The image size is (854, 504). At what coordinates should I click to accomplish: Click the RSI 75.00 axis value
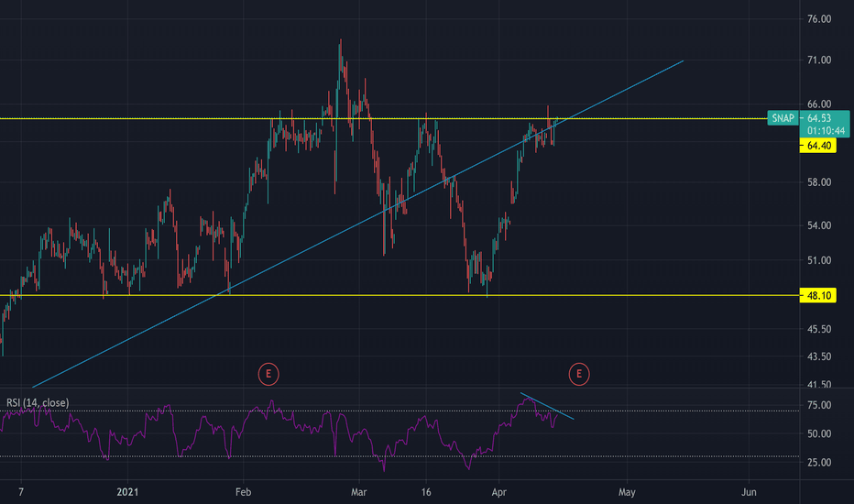(819, 405)
